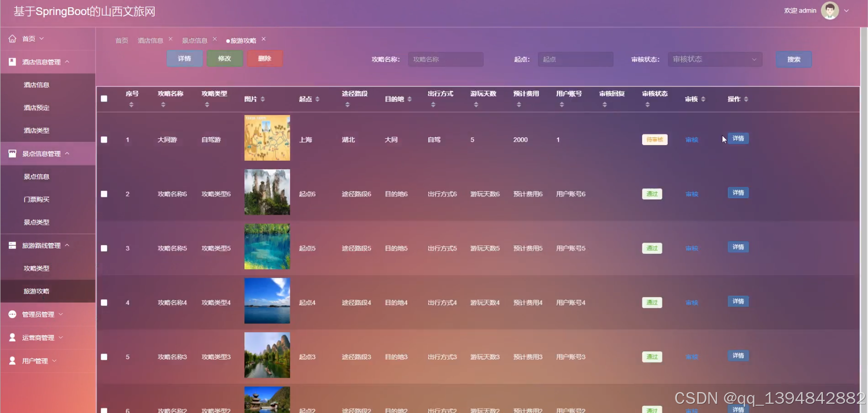Sort by 攻略类型 column arrows
The height and width of the screenshot is (413, 868).
click(207, 104)
